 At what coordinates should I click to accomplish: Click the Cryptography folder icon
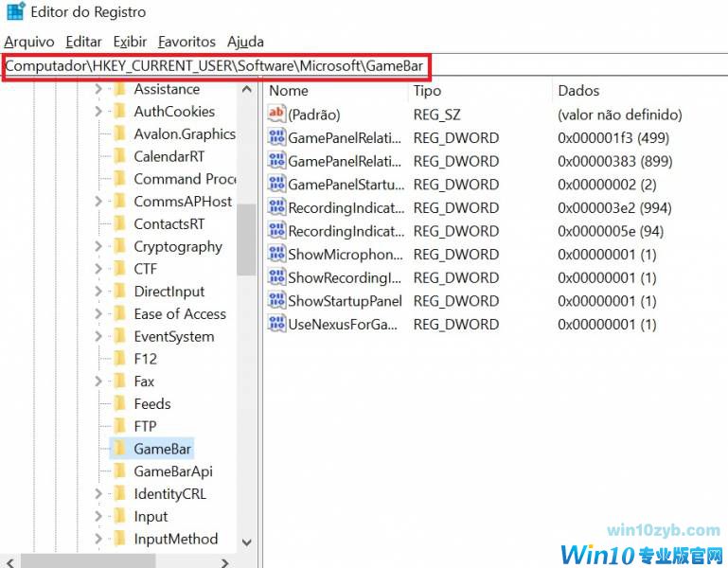pos(119,247)
